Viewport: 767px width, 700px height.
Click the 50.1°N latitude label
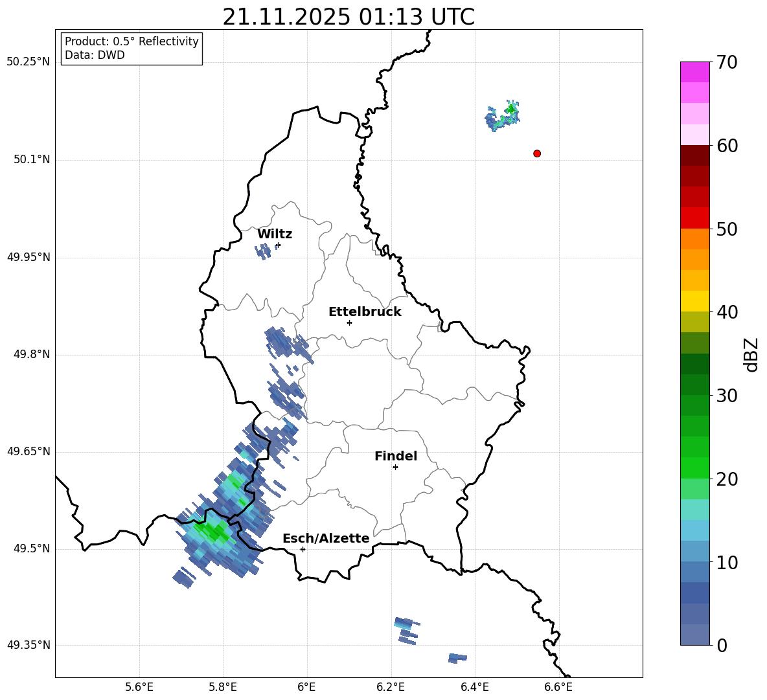[x=32, y=159]
